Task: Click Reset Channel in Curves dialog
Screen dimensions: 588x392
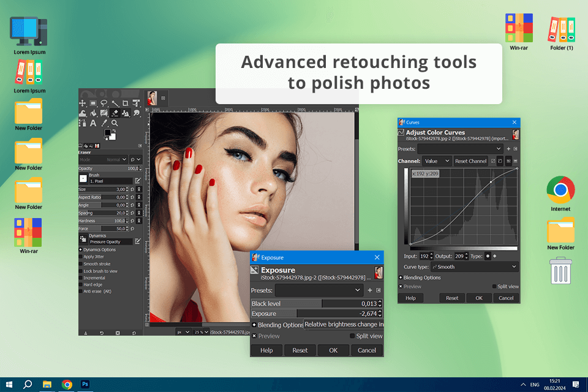Action: pyautogui.click(x=470, y=161)
